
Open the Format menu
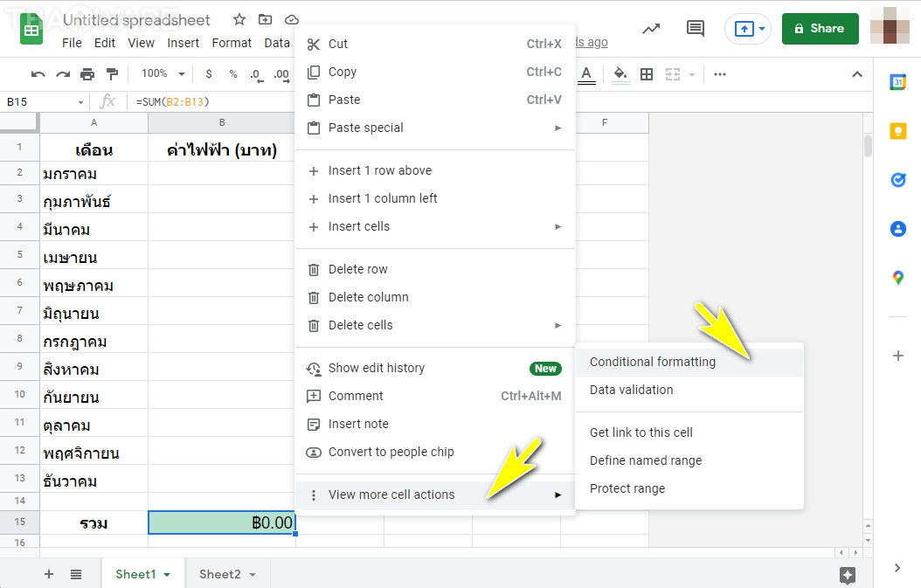tap(232, 43)
